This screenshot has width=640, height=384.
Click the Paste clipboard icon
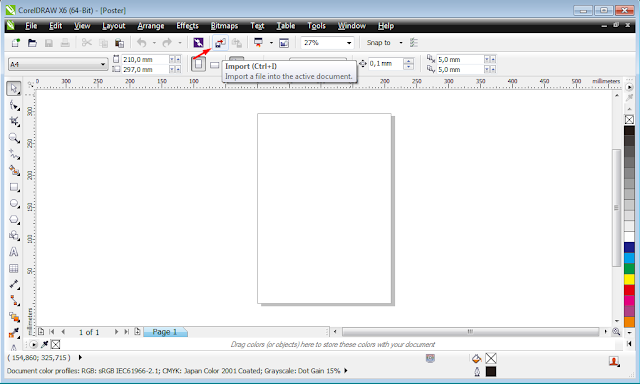click(119, 42)
